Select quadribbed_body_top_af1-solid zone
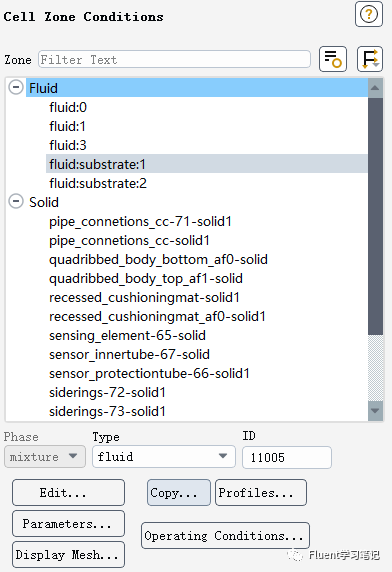The image size is (392, 572). [146, 278]
